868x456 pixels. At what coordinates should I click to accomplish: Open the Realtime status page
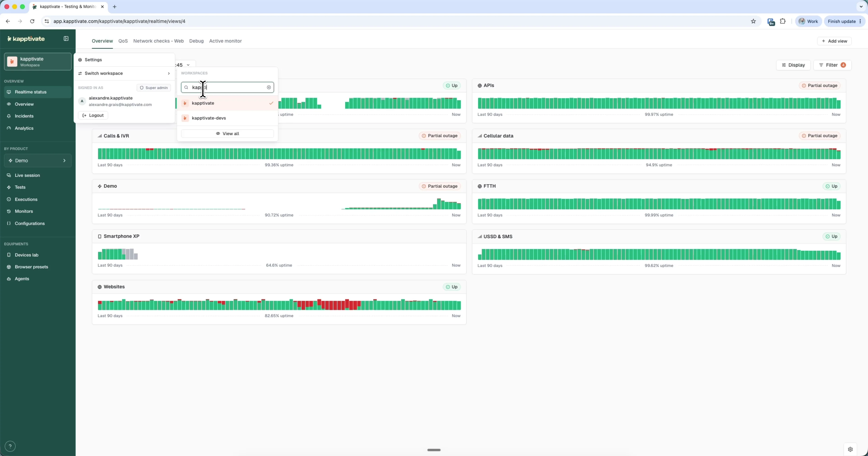pos(38,92)
